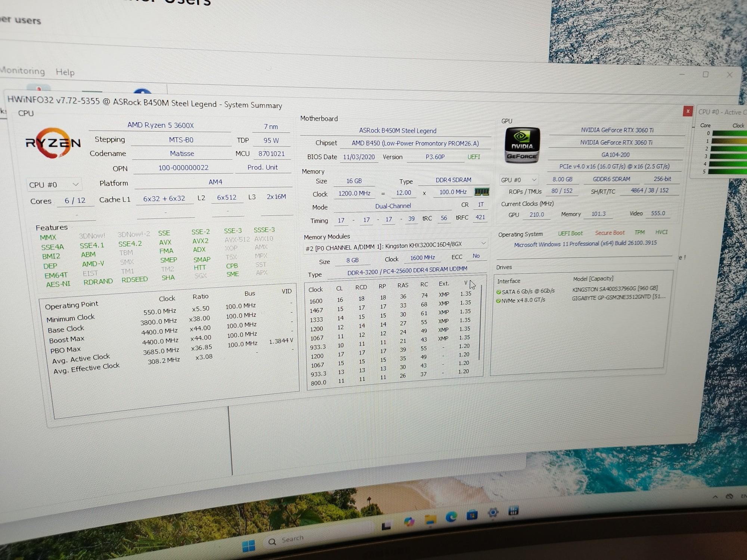Click the BIOS date '11/03/2020'
Viewport: 747px width, 560px height.
[x=359, y=157]
